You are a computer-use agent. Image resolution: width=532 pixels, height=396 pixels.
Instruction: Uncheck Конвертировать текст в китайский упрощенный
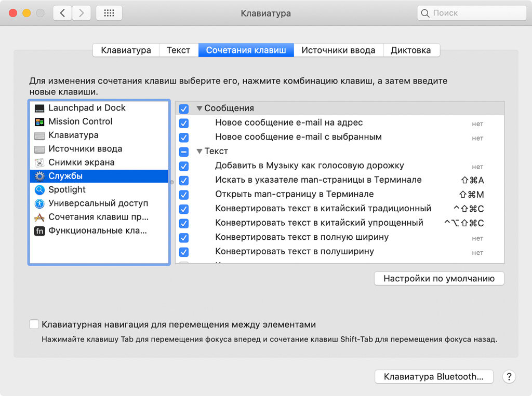point(184,223)
